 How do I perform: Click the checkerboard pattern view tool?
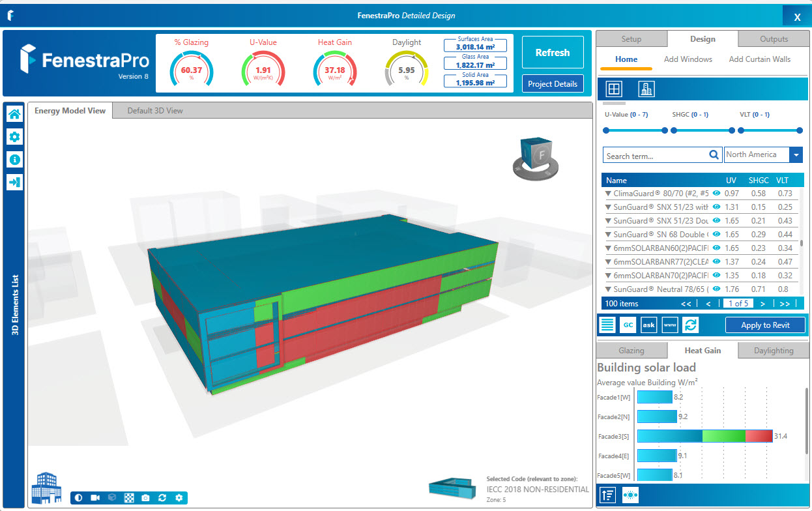click(129, 498)
